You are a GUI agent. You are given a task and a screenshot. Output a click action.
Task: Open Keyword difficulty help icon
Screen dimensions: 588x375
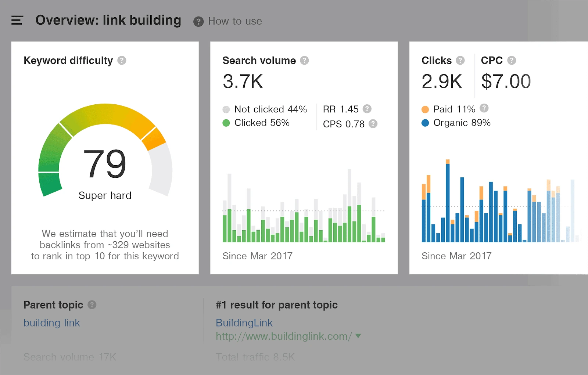pos(122,61)
